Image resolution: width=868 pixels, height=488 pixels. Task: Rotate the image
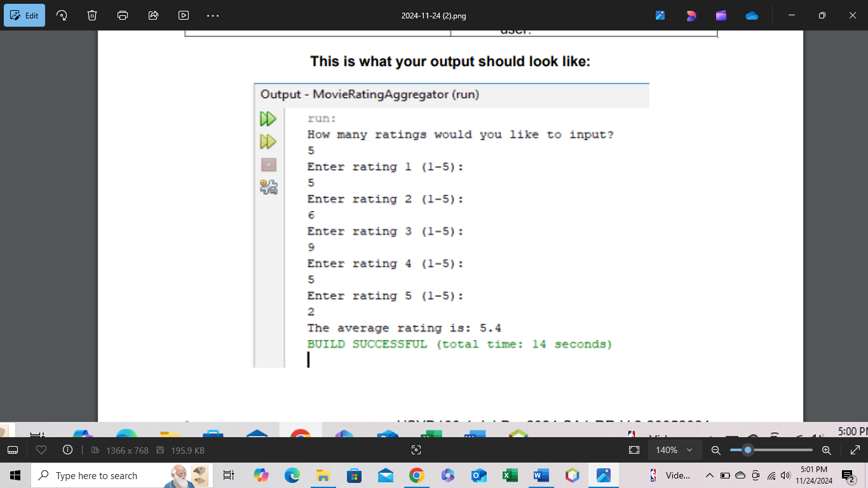coord(61,15)
